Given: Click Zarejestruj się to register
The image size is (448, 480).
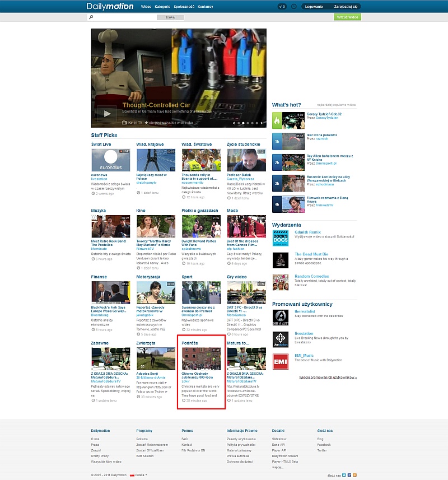Looking at the screenshot, I should point(346,6).
